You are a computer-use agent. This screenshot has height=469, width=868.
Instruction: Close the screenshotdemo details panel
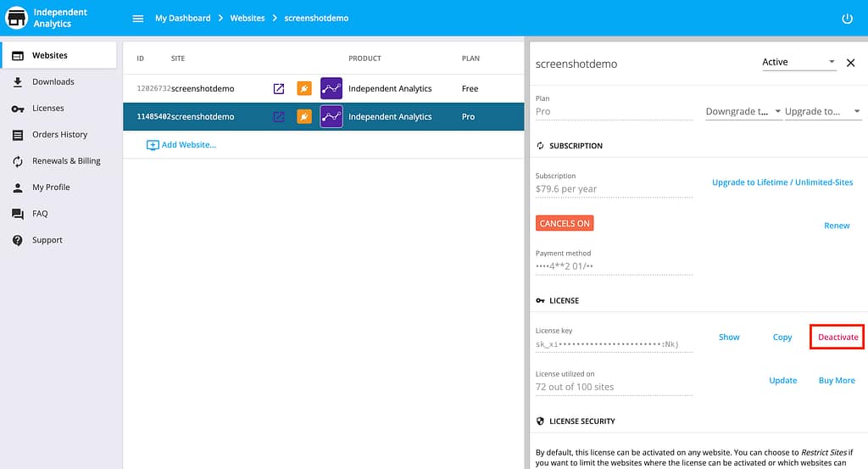click(x=851, y=63)
